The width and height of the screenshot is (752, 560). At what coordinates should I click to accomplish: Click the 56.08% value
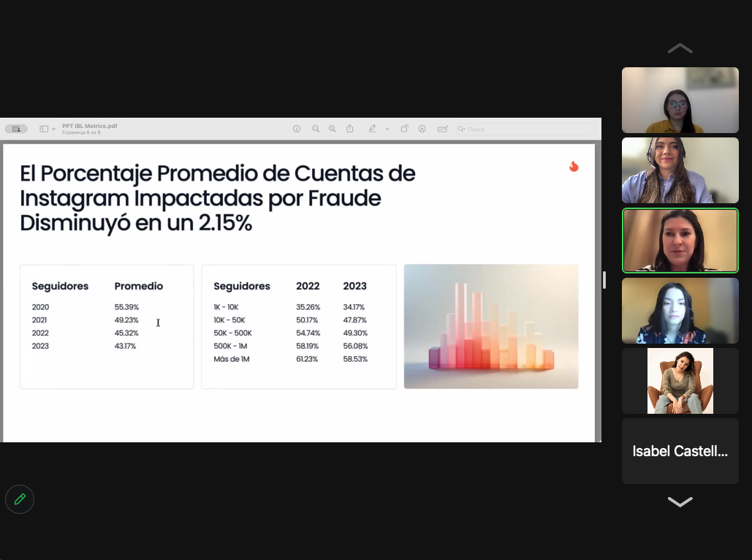pos(355,346)
